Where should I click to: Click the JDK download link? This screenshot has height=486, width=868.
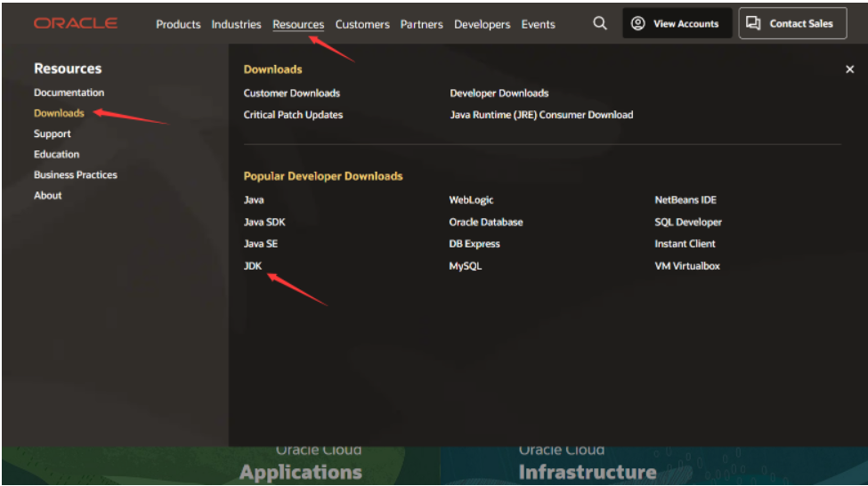click(253, 266)
